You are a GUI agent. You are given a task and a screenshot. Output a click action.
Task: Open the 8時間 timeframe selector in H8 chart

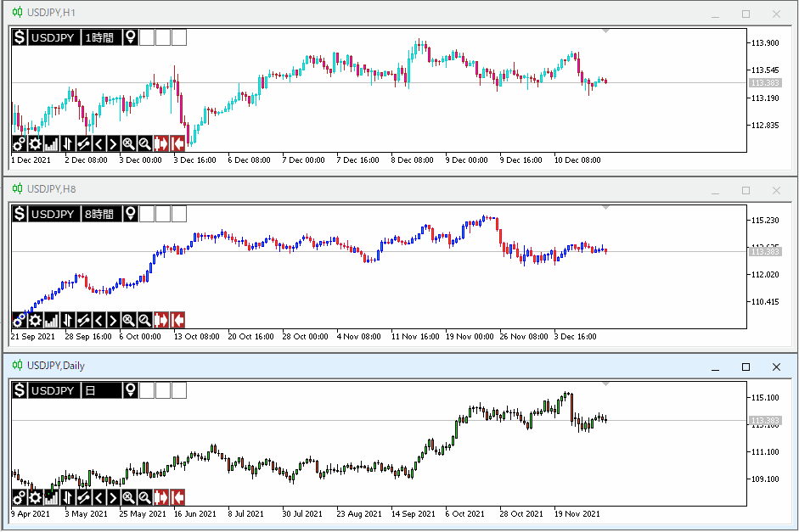click(101, 214)
